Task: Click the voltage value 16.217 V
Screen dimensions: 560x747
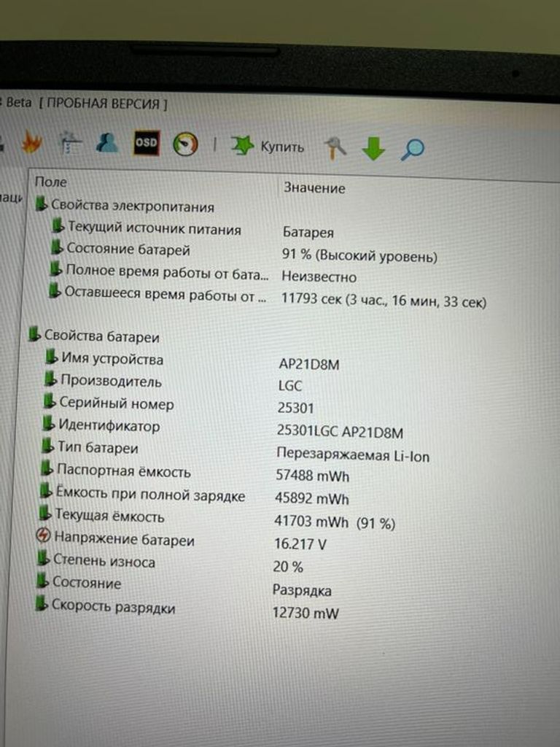Action: click(300, 544)
